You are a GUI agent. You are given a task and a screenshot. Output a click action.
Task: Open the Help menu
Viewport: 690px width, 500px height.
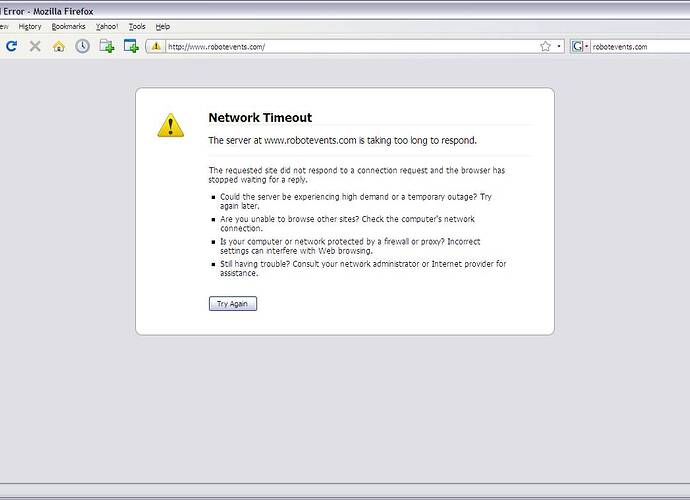click(x=162, y=26)
